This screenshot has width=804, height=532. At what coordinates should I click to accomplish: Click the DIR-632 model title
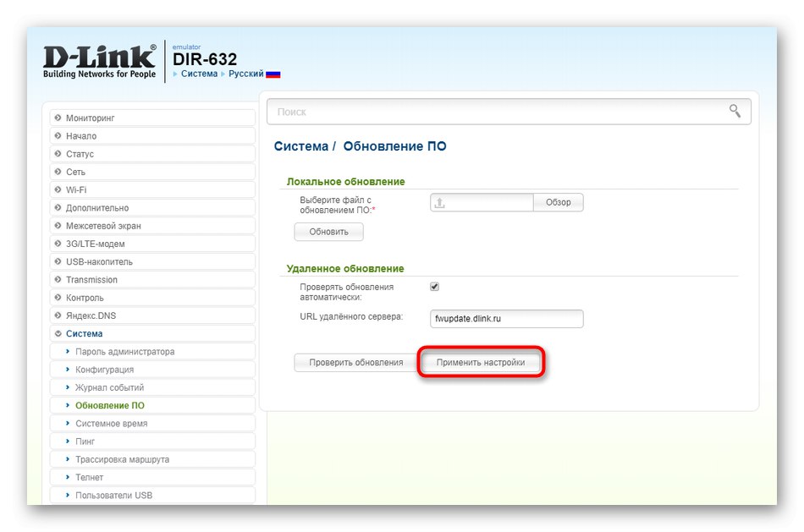pos(205,59)
